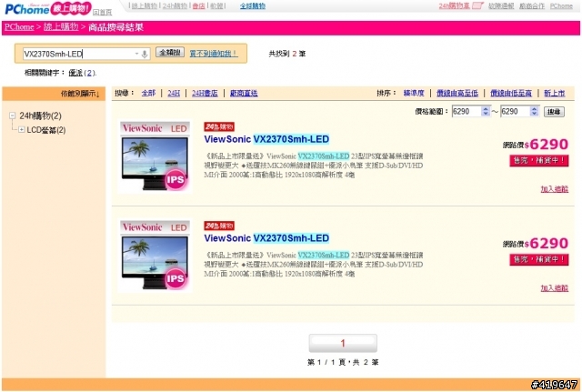
Task: Open the first listing's ViewSonic VX2370Smh-LED title
Action: 266,139
